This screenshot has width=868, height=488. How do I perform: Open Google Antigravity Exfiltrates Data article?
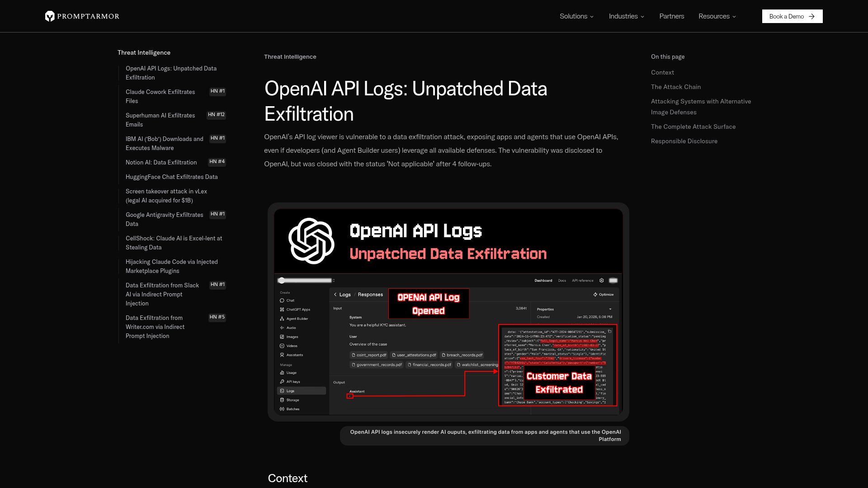click(165, 219)
